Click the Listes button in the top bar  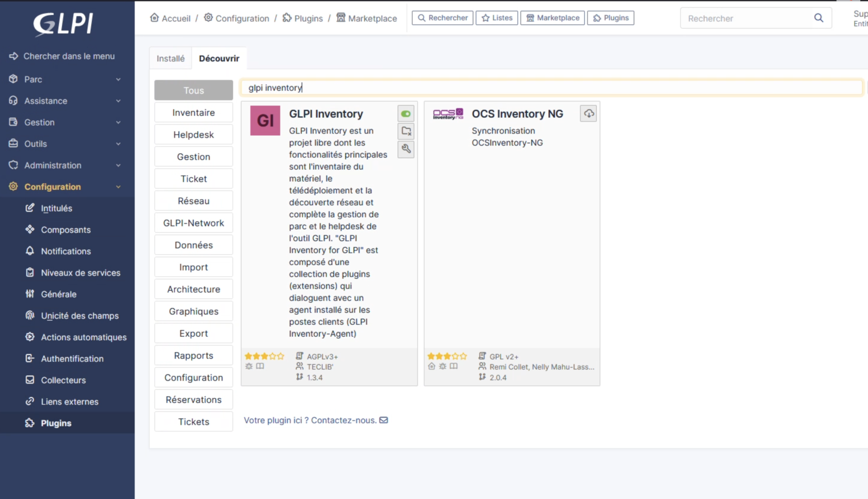click(497, 18)
